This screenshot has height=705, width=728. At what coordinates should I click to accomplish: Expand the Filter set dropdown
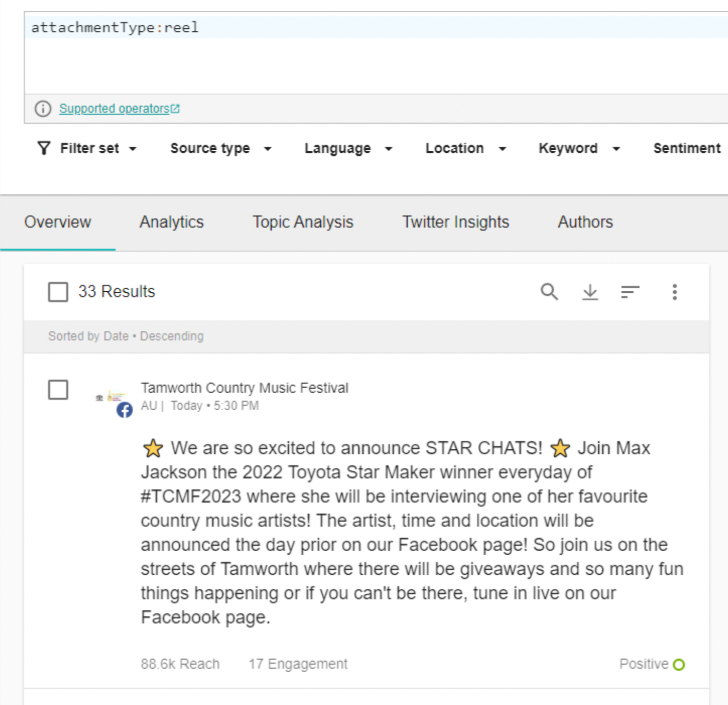88,148
